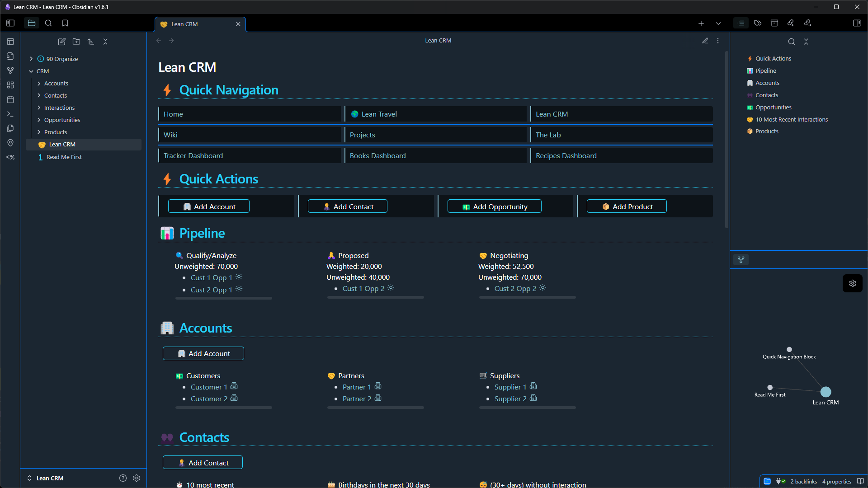Open Obsidian settings gear
The width and height of the screenshot is (868, 488).
click(x=137, y=478)
